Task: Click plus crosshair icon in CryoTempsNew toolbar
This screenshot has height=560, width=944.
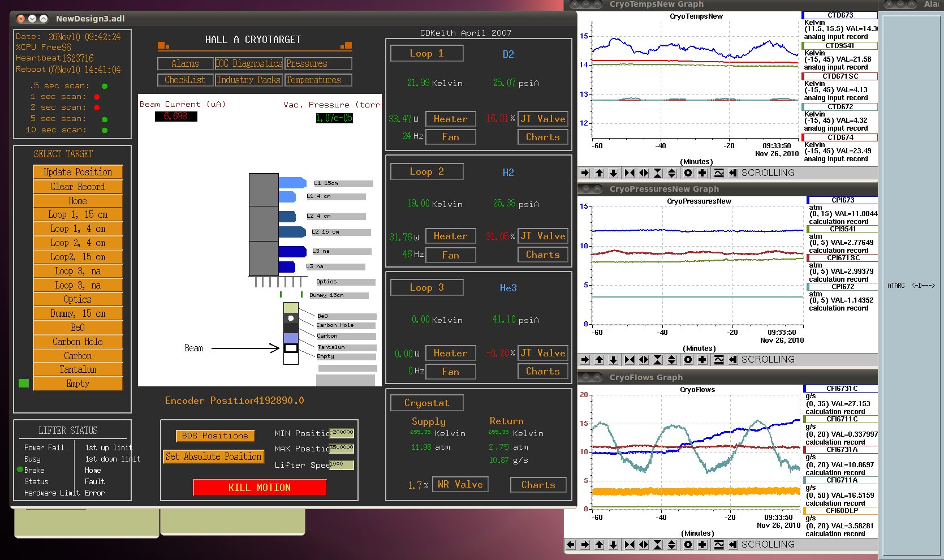Action: click(x=702, y=173)
